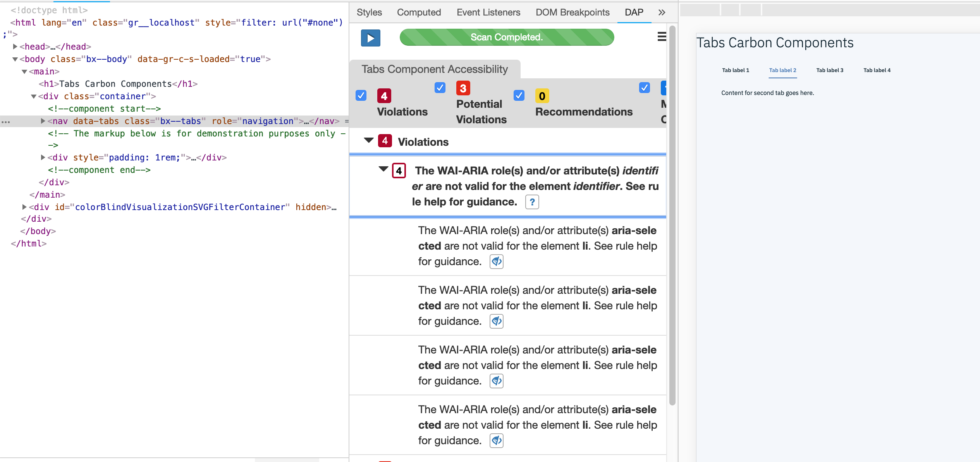Expand the colorBlindVisualizationSVGFilterContainer div
This screenshot has width=980, height=462.
click(24, 207)
